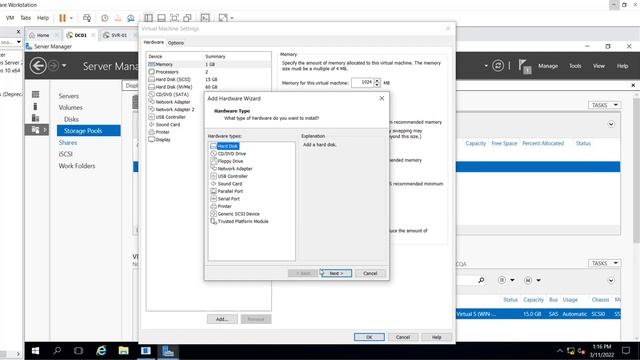Screen dimensions: 640x360
Task: Open File Explorer from taskbar
Action: (123, 351)
